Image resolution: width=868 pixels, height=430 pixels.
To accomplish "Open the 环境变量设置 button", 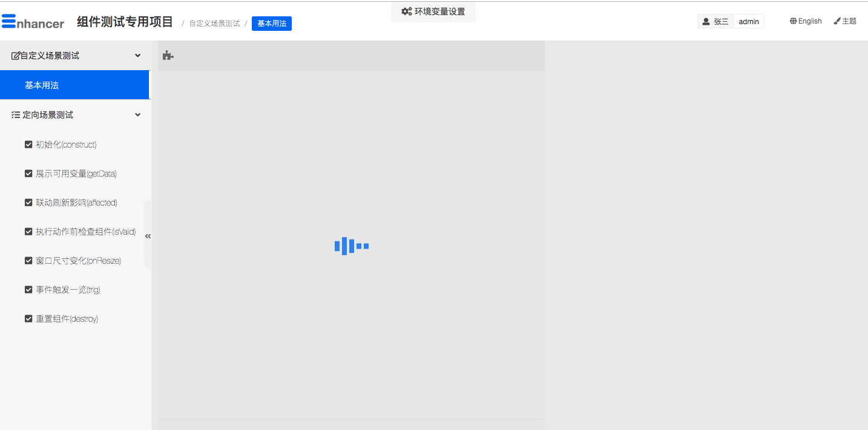I will (433, 11).
